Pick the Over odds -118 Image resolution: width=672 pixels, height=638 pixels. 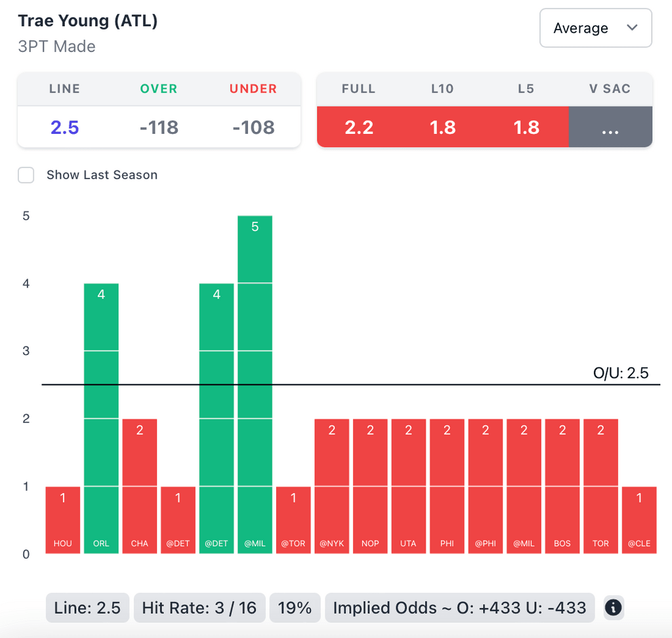pos(159,127)
